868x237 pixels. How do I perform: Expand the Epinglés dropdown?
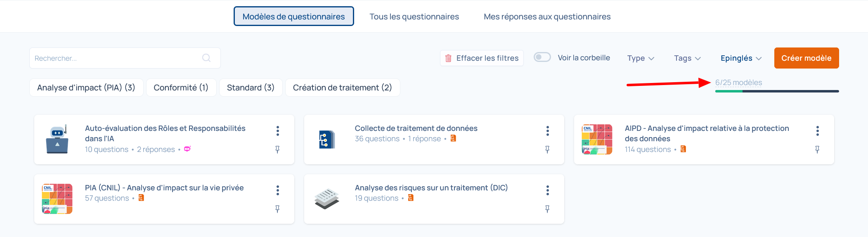click(x=741, y=58)
